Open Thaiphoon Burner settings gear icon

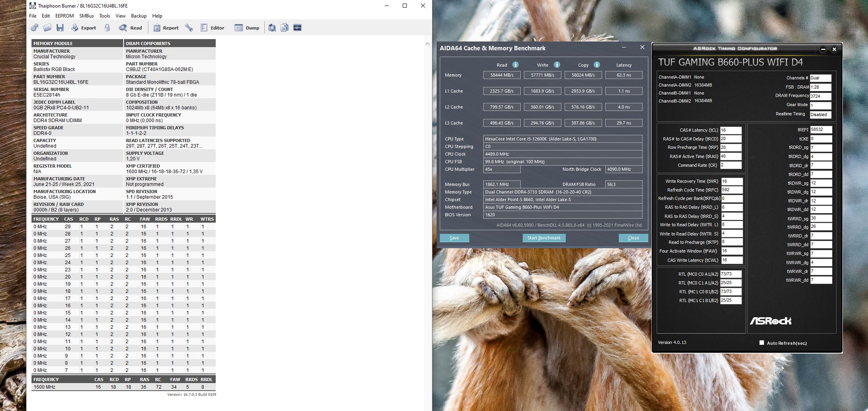[x=35, y=28]
